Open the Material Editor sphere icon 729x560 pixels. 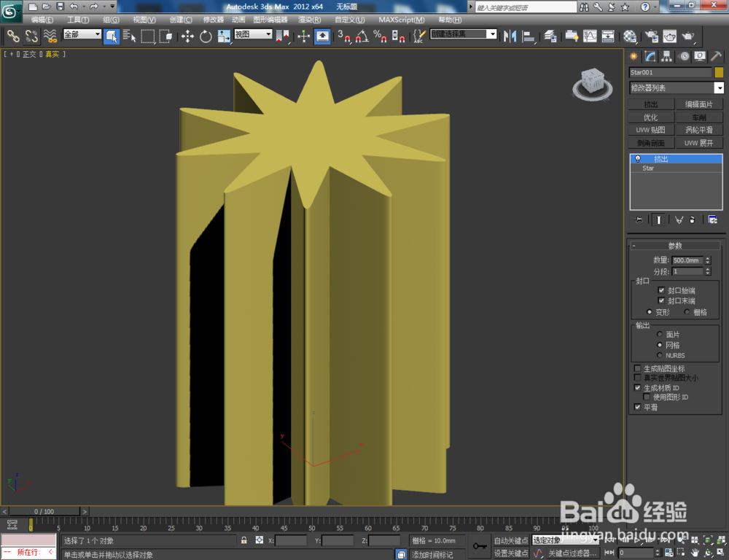(630, 36)
